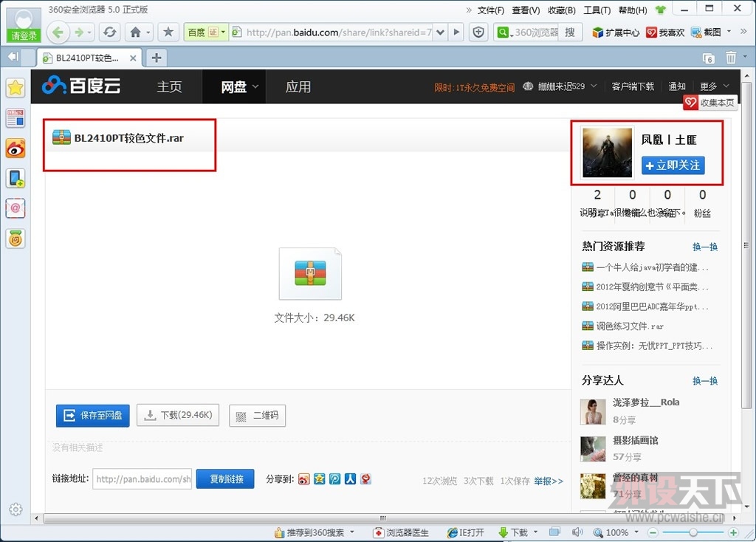
Task: Expand the 网盘 dropdown menu
Action: [x=255, y=86]
